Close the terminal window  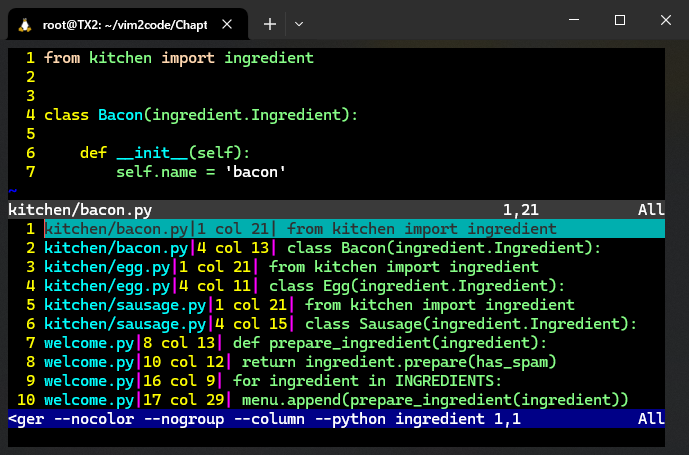pyautogui.click(x=666, y=20)
